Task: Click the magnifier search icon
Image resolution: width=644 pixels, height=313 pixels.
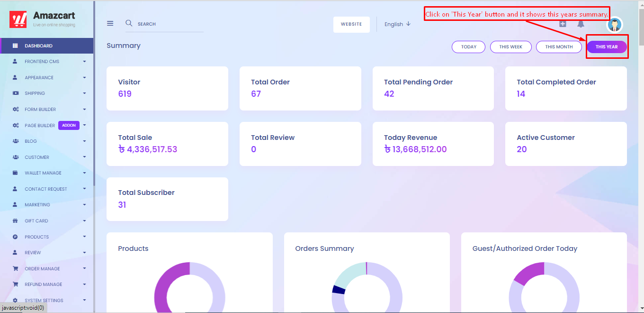Action: click(129, 23)
